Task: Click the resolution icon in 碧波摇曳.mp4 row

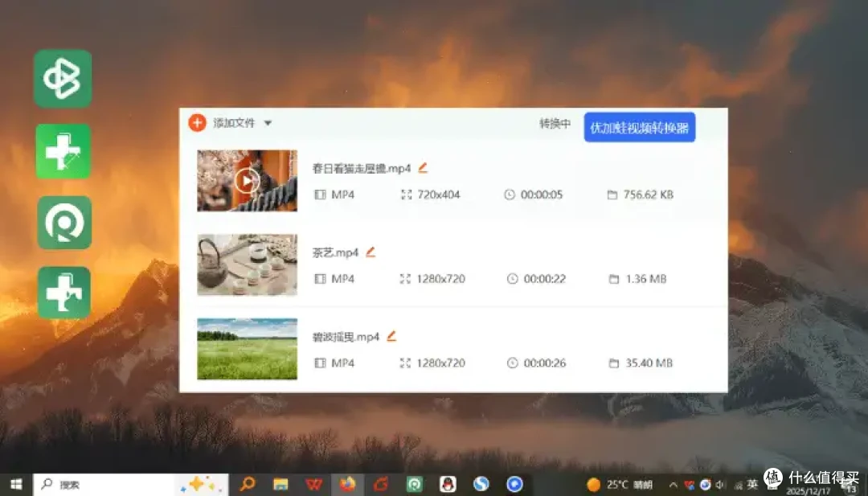Action: click(405, 363)
